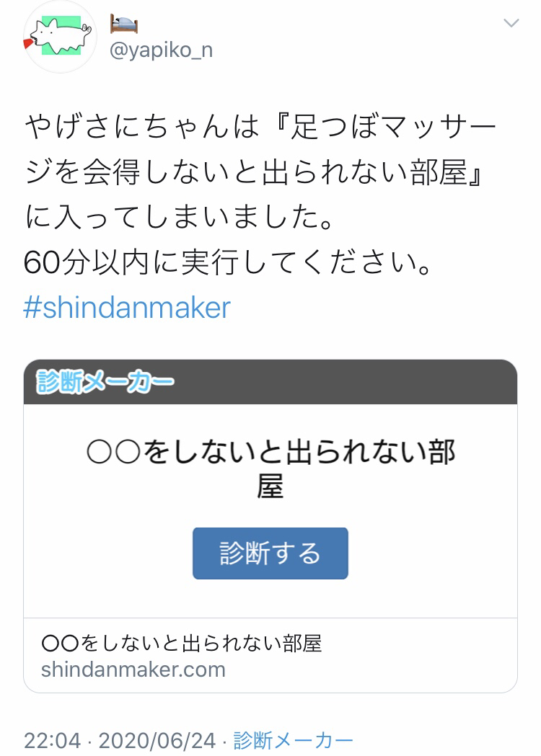The width and height of the screenshot is (541, 756).
Task: Open card heading ○○をしないと出られない部 in preview
Action: pyautogui.click(x=270, y=453)
